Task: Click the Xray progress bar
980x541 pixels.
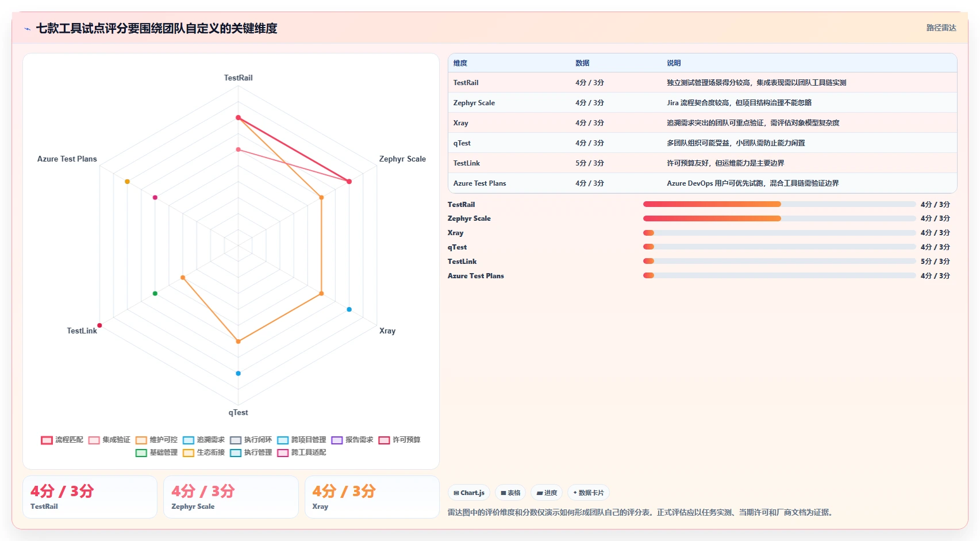Action: pyautogui.click(x=779, y=233)
